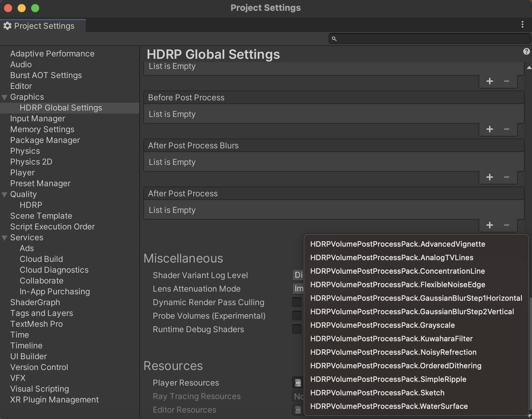Open Input Manager settings
This screenshot has width=532, height=419.
click(x=38, y=119)
